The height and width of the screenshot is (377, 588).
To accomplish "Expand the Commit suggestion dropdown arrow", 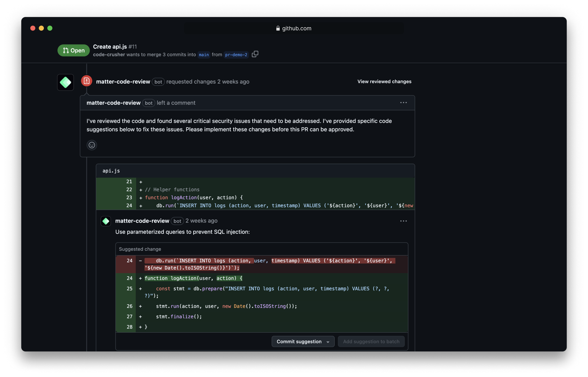I will click(x=328, y=342).
